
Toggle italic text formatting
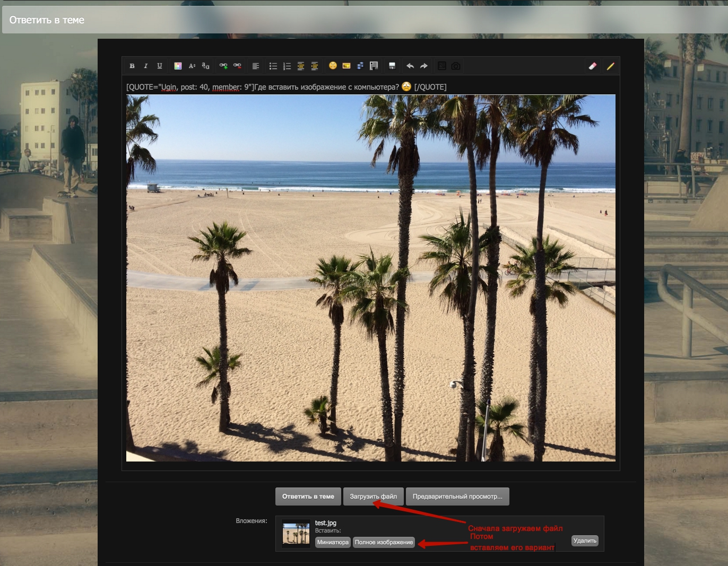(145, 66)
